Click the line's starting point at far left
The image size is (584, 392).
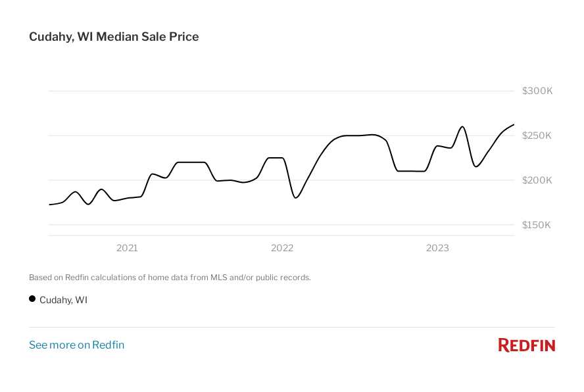tap(49, 205)
